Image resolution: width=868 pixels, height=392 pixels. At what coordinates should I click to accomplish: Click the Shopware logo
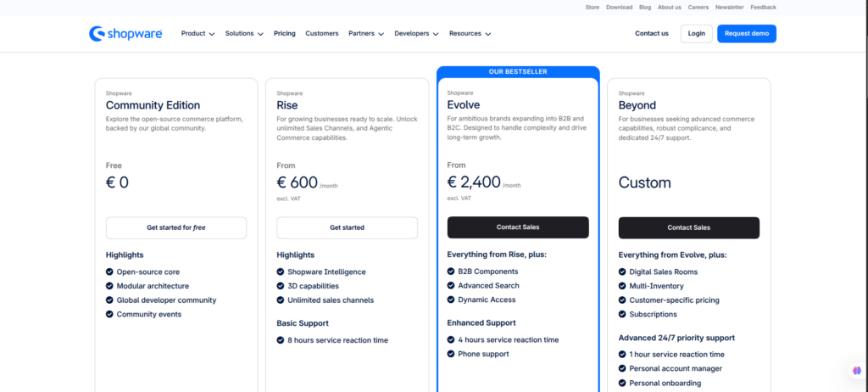tap(125, 33)
